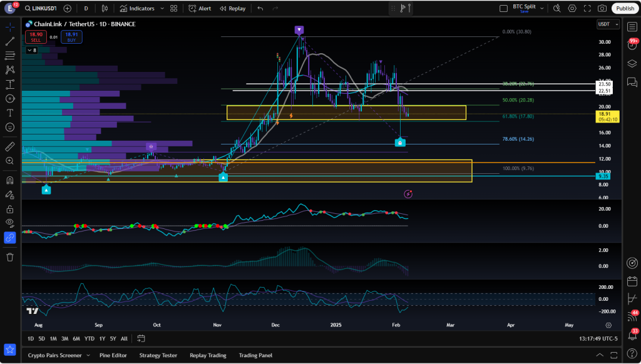641x364 pixels.
Task: Open the emoji icons tool
Action: [x=10, y=128]
